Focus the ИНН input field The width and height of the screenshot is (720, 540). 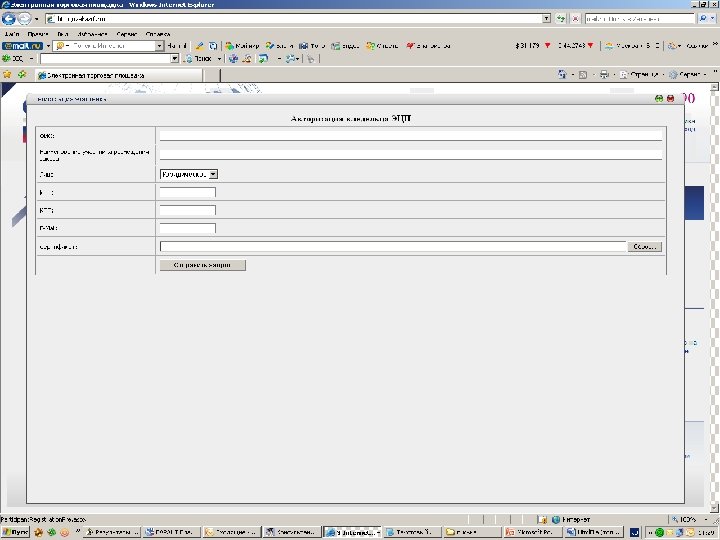click(188, 192)
